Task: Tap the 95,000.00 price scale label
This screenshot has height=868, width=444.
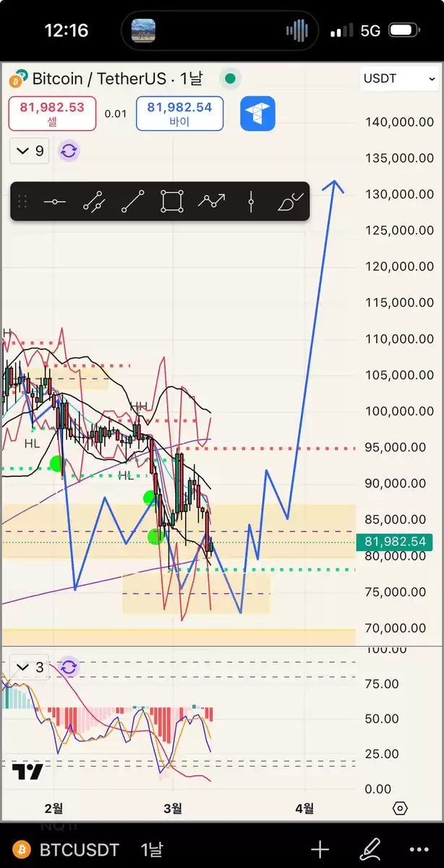Action: pyautogui.click(x=396, y=447)
